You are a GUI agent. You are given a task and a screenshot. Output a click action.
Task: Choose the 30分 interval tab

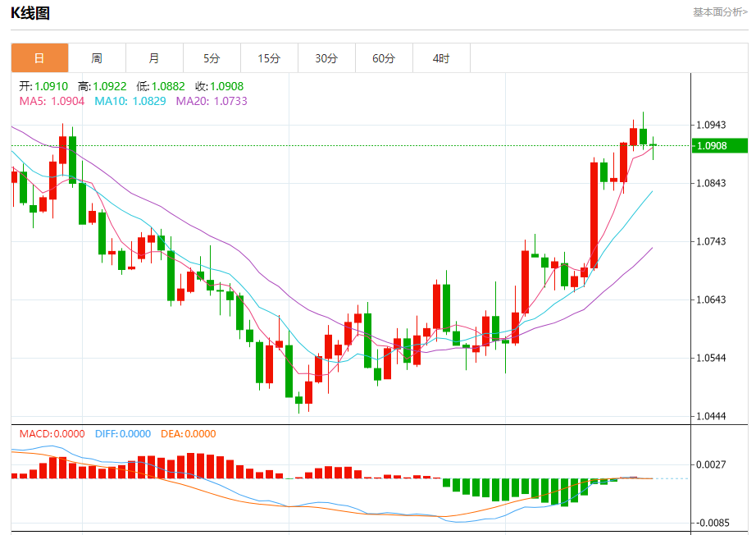point(326,58)
